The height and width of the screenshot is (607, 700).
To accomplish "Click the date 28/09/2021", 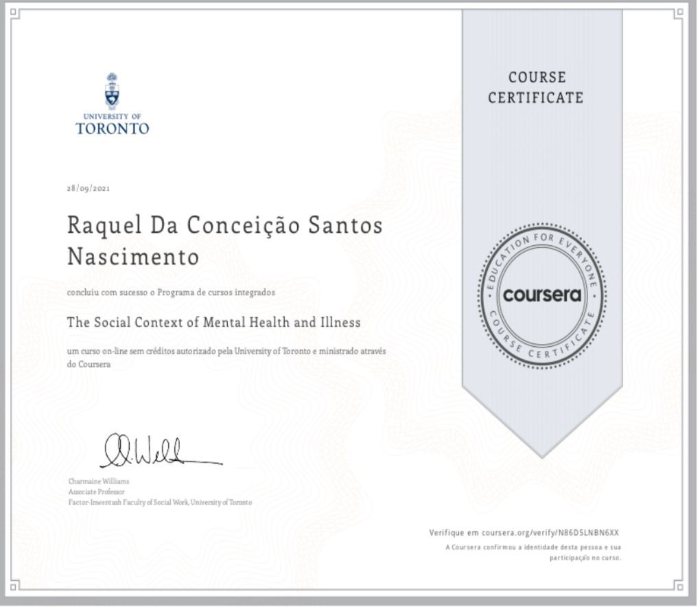I will [89, 188].
